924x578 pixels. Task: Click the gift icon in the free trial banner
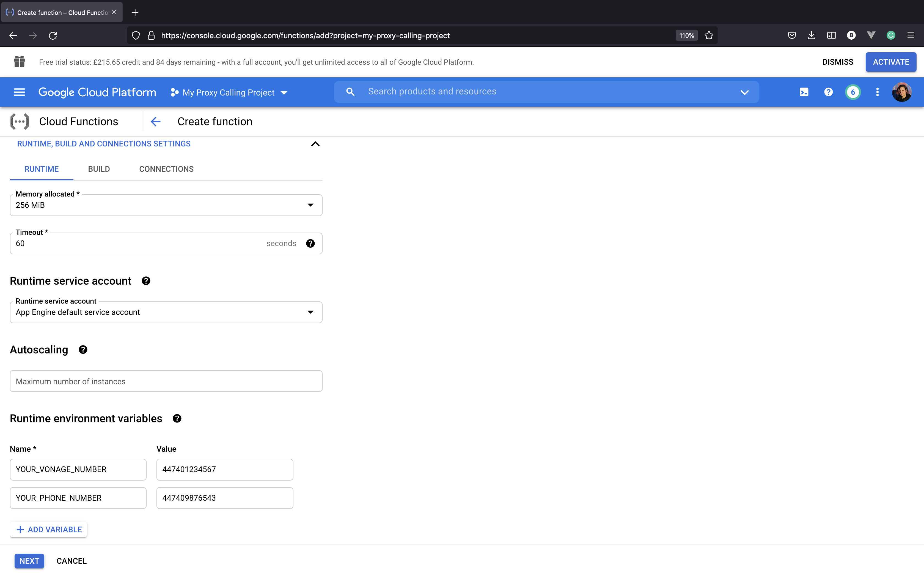coord(20,62)
